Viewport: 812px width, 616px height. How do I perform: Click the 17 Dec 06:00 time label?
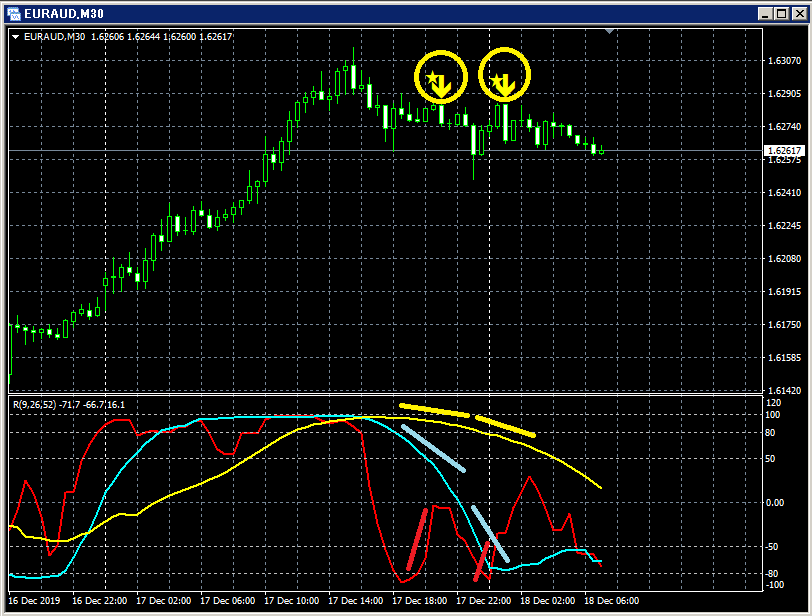click(227, 600)
